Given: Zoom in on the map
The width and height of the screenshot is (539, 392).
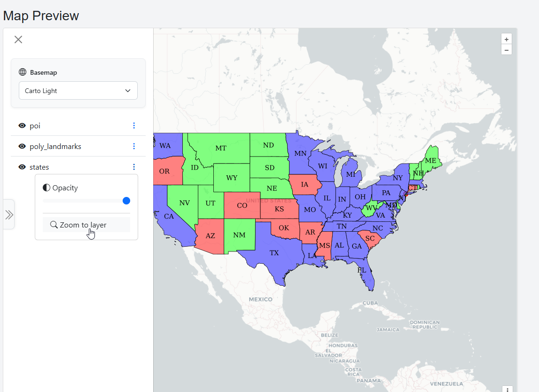Looking at the screenshot, I should click(506, 39).
